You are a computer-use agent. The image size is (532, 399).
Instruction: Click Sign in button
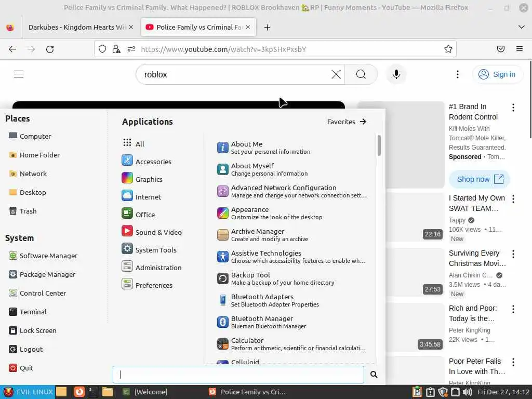(497, 74)
